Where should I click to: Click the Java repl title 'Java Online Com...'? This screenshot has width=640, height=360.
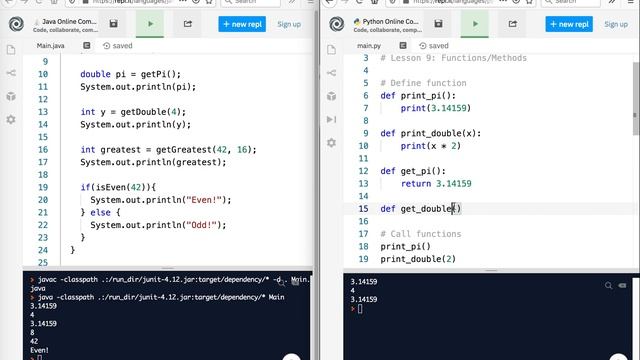click(69, 21)
